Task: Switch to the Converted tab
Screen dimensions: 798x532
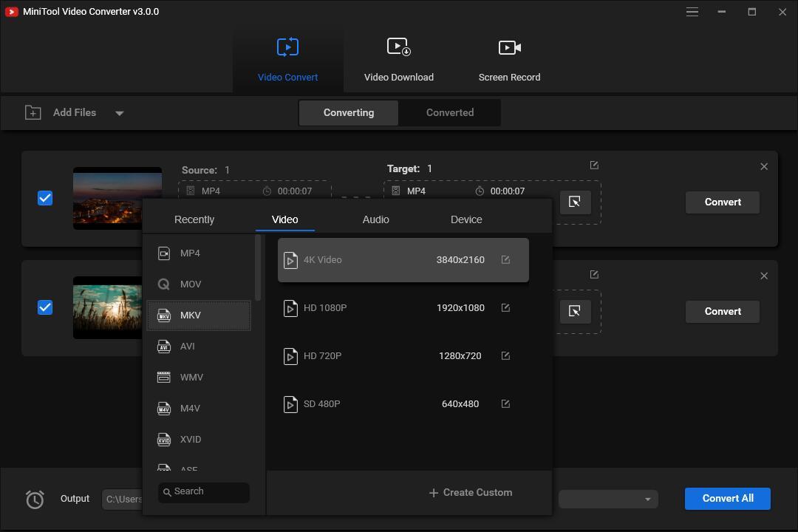Action: click(x=450, y=112)
